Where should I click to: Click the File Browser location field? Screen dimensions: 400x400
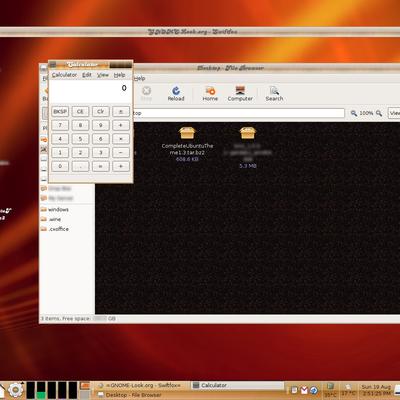click(x=239, y=113)
